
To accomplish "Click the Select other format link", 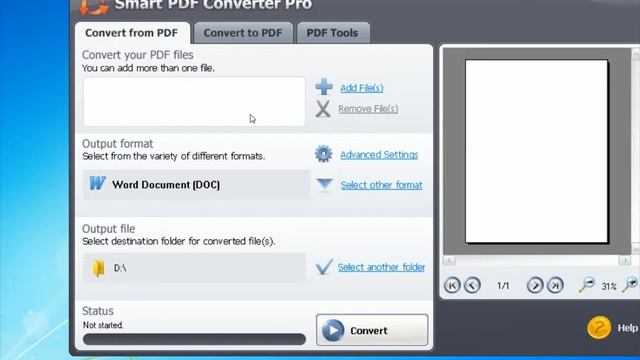I will coord(381,185).
